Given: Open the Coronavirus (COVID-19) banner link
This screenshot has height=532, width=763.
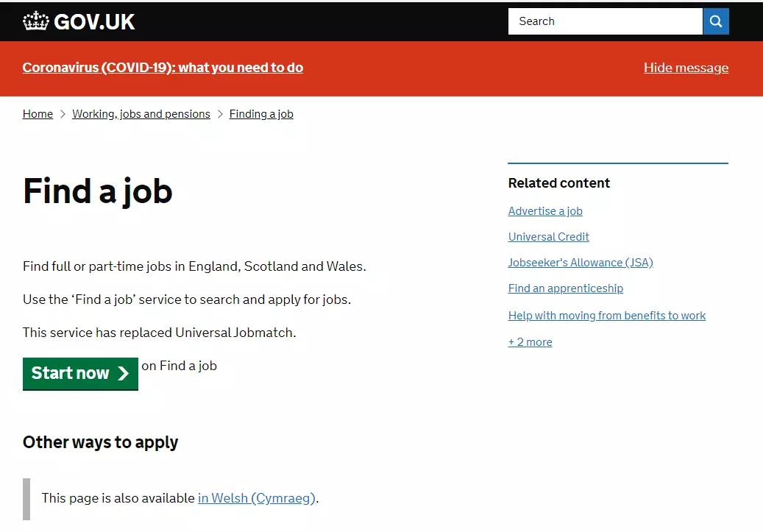Looking at the screenshot, I should point(163,68).
